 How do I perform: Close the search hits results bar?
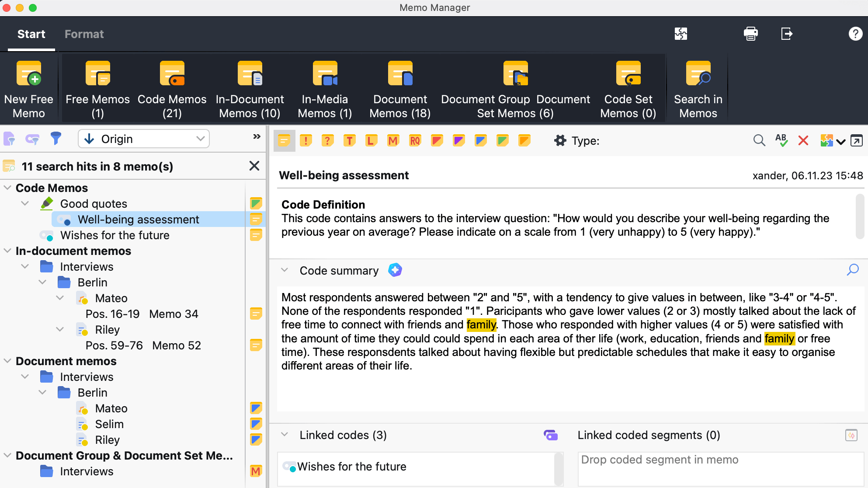click(254, 166)
